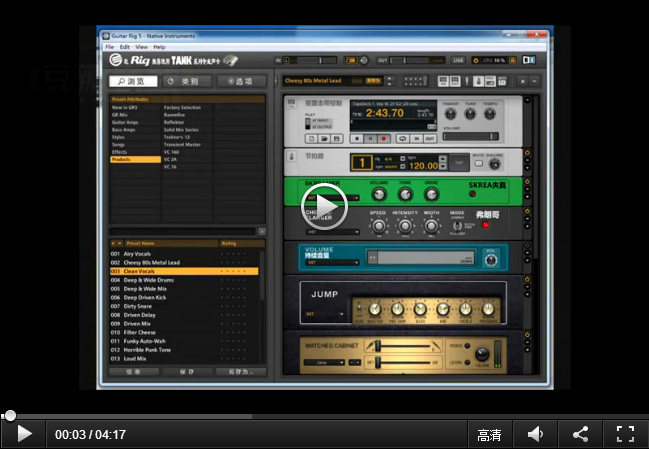Click the Tapedeck pause button
This screenshot has width=649, height=450.
(370, 139)
